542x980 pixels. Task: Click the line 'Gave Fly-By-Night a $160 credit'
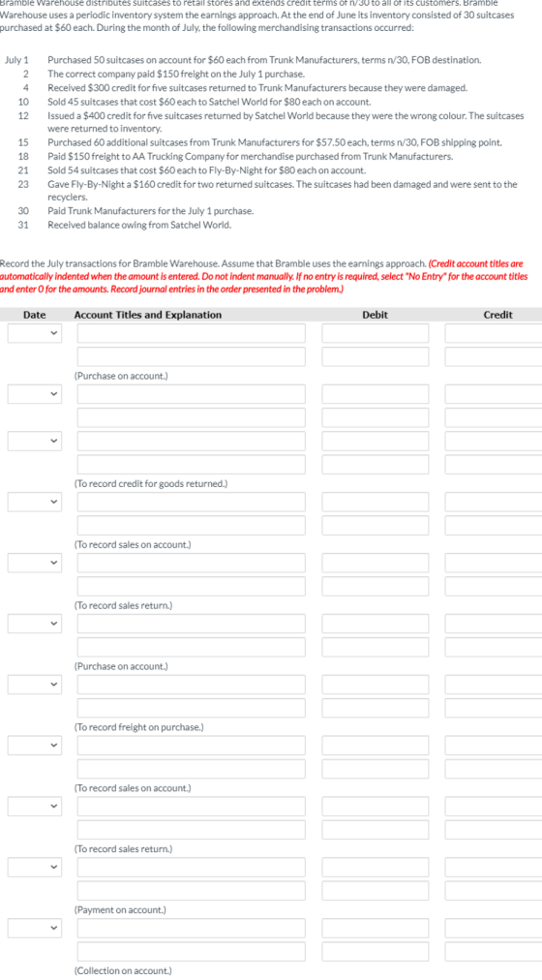(283, 191)
